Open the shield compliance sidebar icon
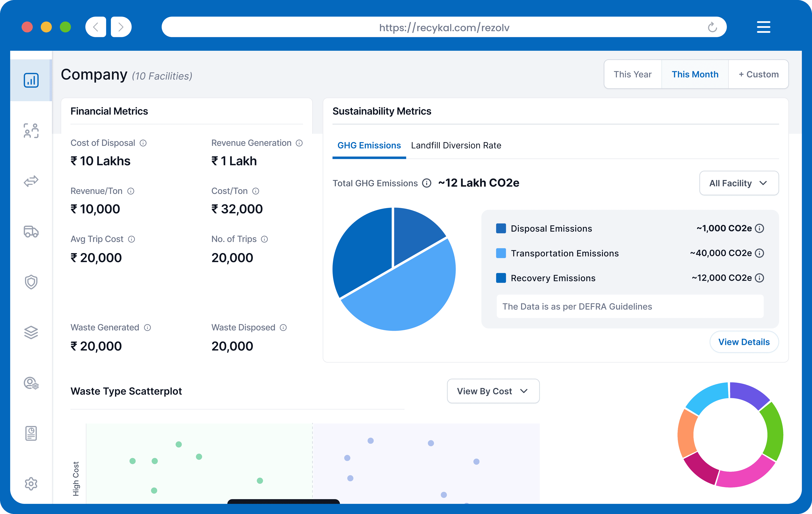The image size is (812, 514). (x=31, y=282)
